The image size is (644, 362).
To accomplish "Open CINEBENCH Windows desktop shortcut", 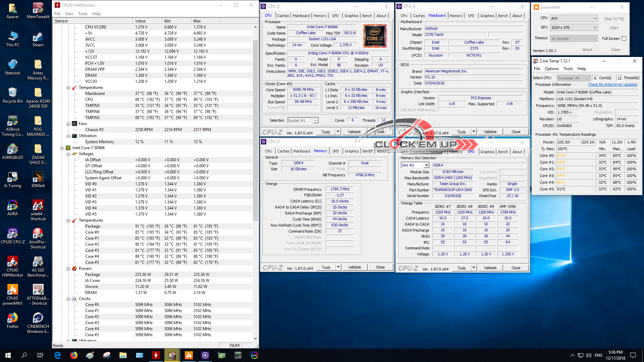I will (38, 323).
